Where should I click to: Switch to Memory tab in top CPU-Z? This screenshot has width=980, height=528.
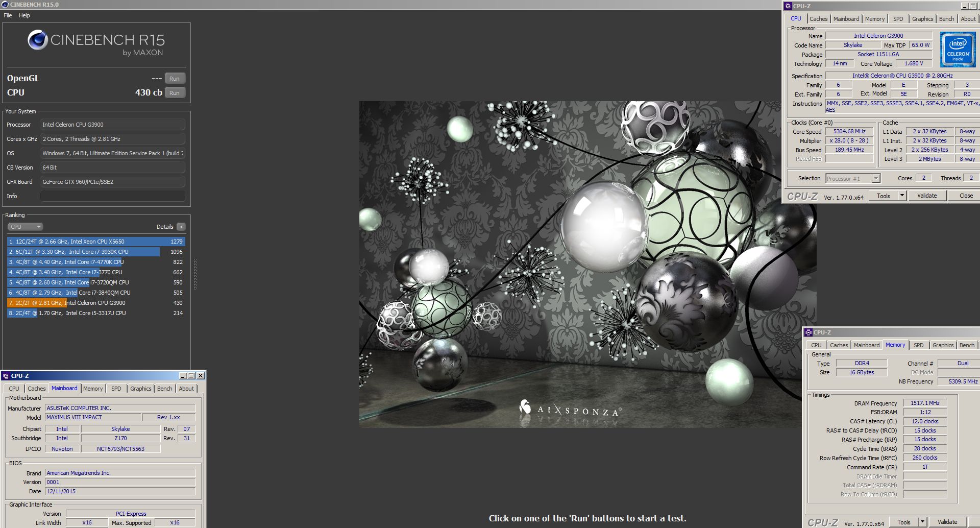874,19
